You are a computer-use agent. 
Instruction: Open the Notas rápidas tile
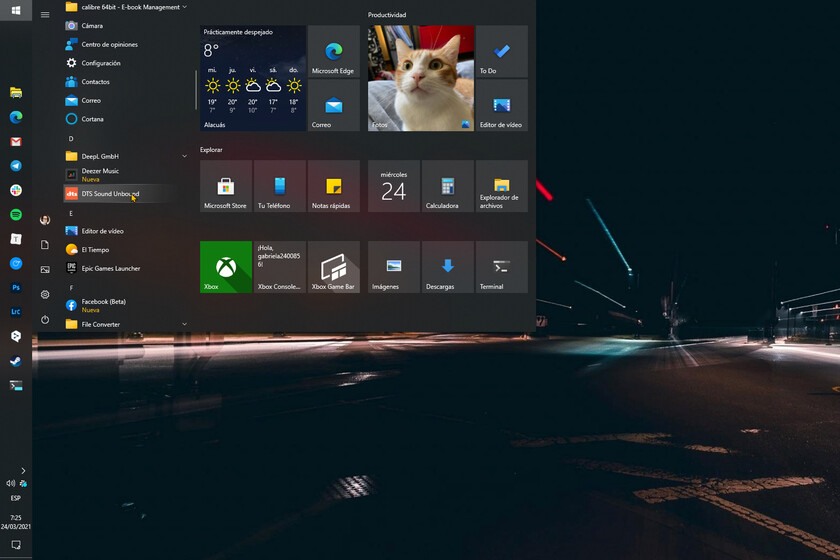pos(334,186)
